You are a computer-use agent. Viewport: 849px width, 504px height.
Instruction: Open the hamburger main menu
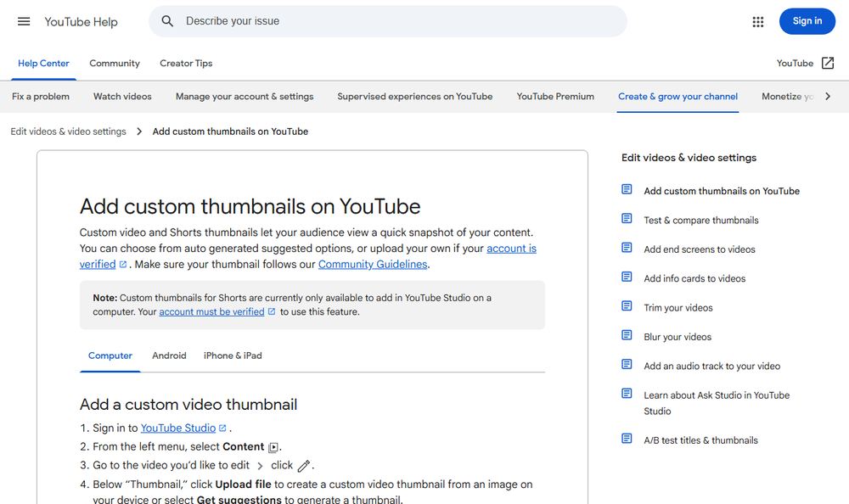[x=24, y=22]
